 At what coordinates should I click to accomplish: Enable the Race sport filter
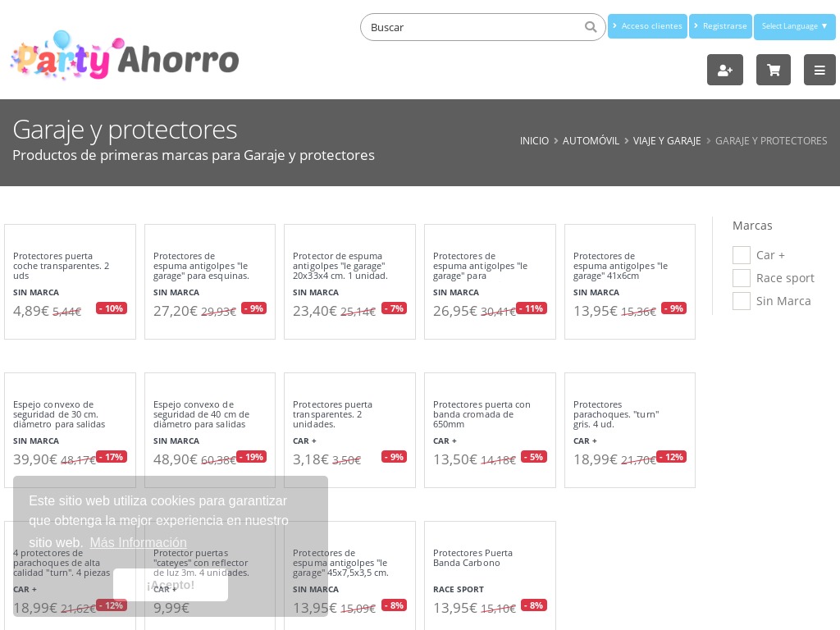point(742,278)
